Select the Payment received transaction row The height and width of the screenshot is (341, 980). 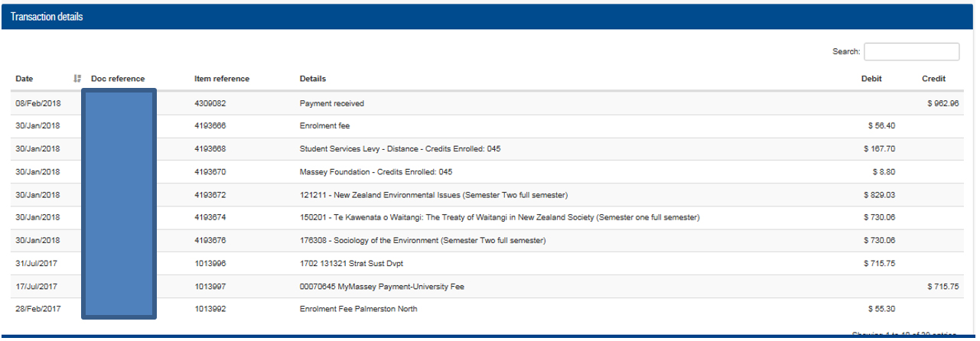click(x=332, y=103)
